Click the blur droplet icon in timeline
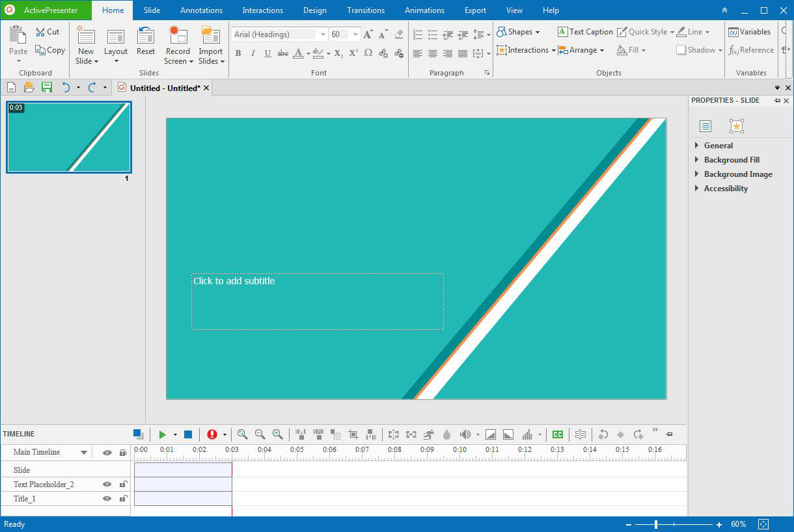 pyautogui.click(x=446, y=434)
